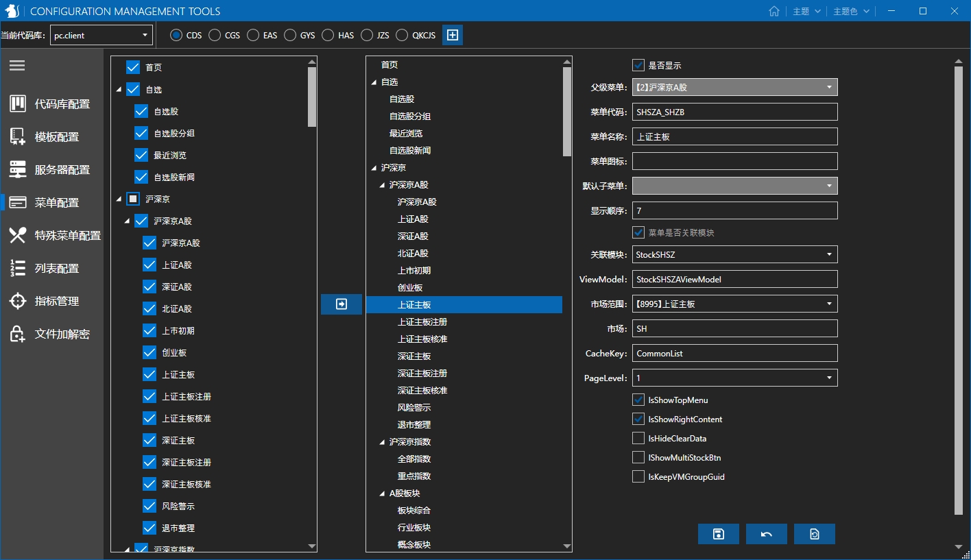
Task: Click the ViewModel input field
Action: click(734, 279)
